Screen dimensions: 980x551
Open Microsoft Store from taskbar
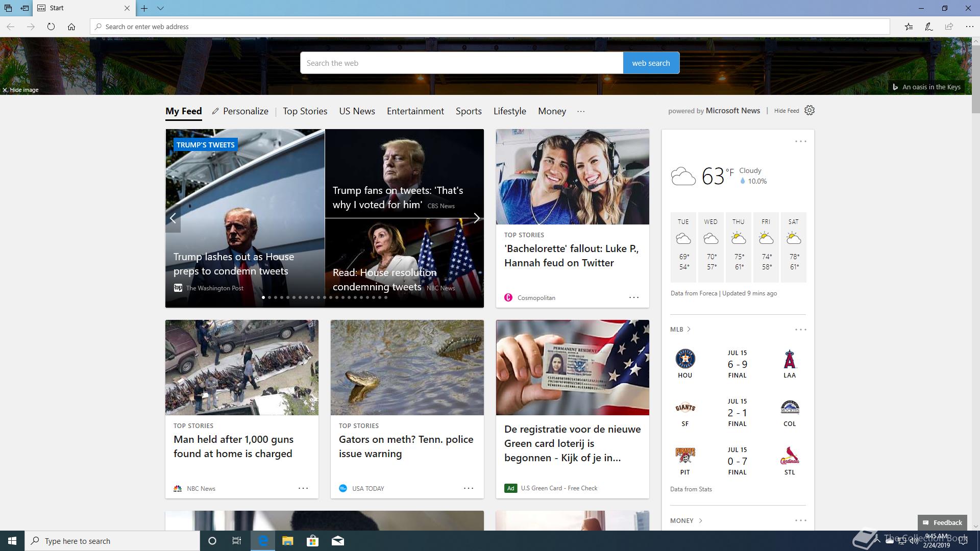coord(312,541)
